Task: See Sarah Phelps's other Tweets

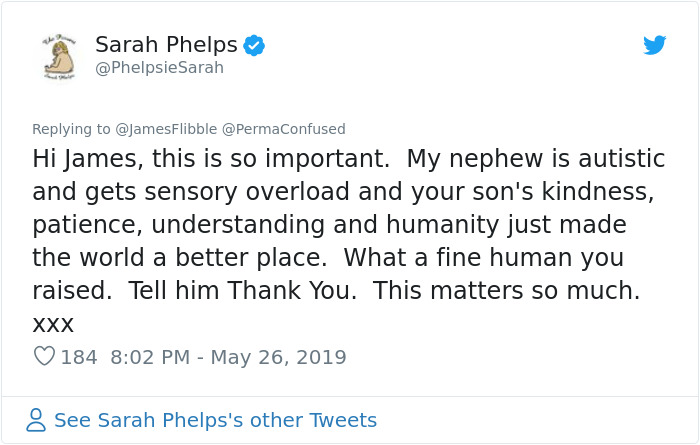Action: tap(215, 420)
